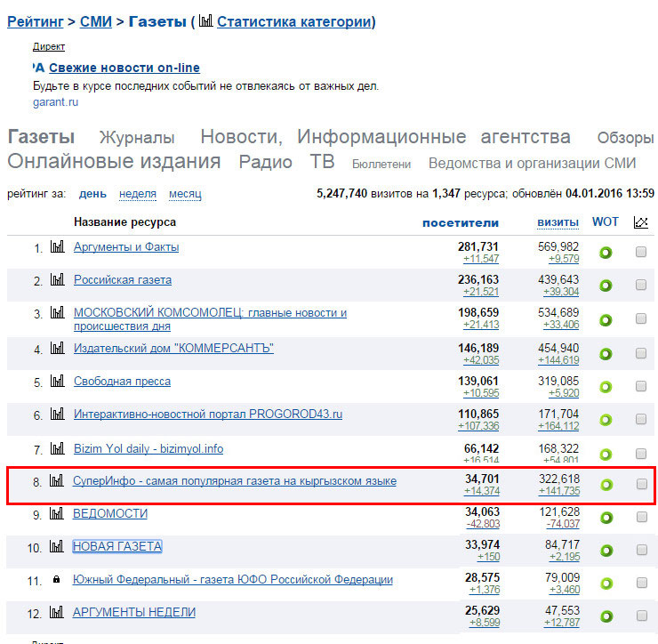
Task: Click WOT rating circle for НОВАЯ ГАЗЕТА
Action: point(606,551)
